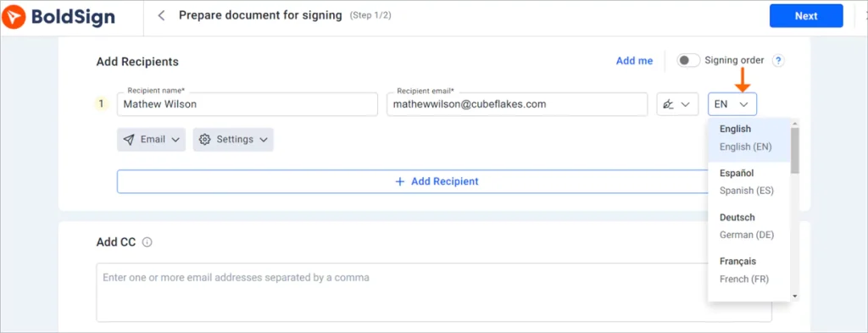Expand the Settings dropdown arrow

(x=264, y=140)
